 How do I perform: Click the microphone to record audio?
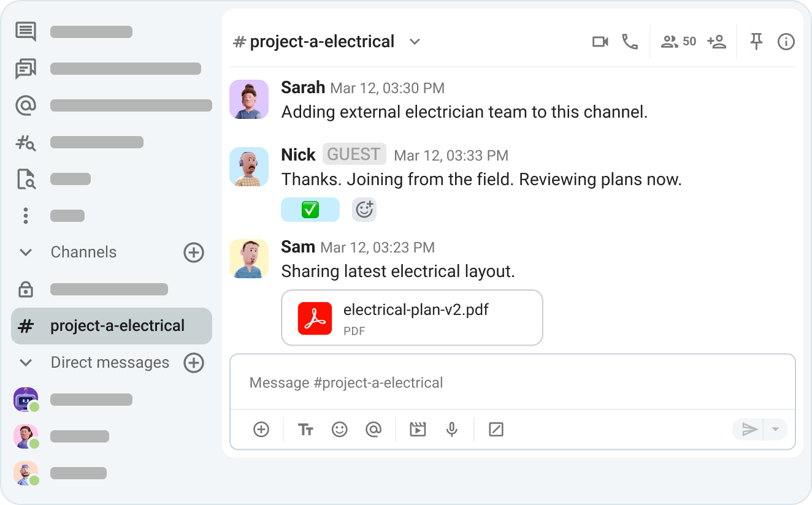(x=452, y=430)
